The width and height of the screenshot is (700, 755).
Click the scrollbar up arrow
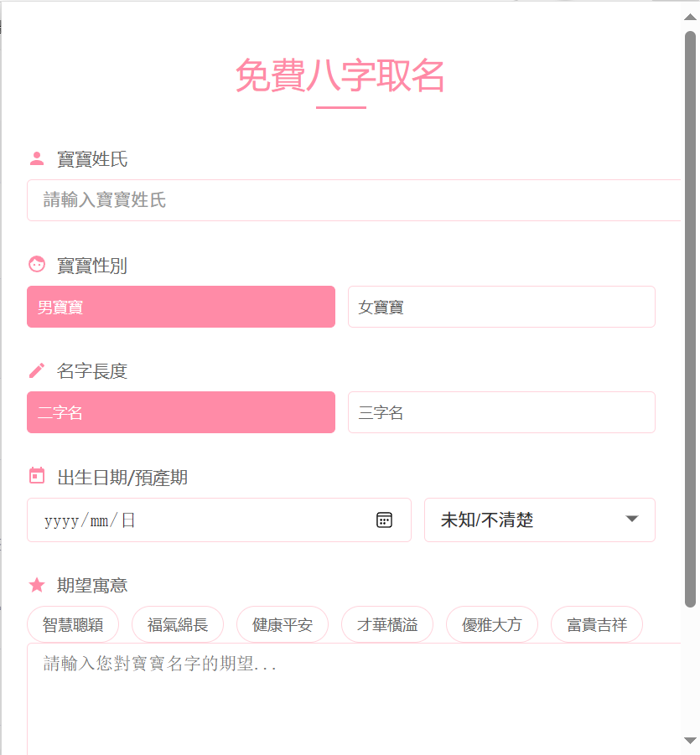691,17
